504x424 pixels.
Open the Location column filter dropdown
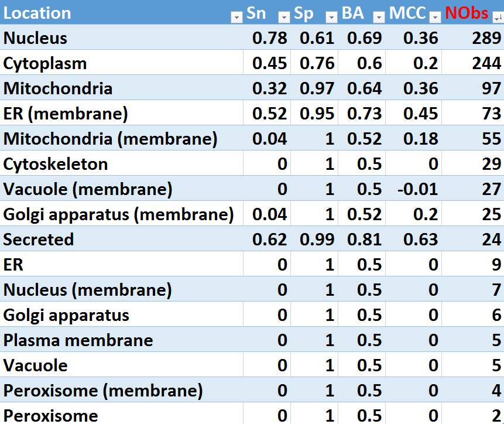[236, 18]
